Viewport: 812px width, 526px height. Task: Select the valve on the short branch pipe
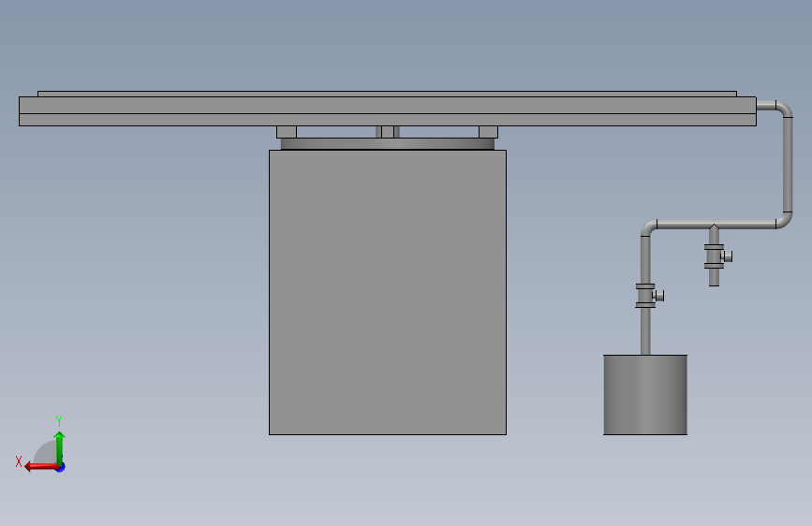pos(716,256)
